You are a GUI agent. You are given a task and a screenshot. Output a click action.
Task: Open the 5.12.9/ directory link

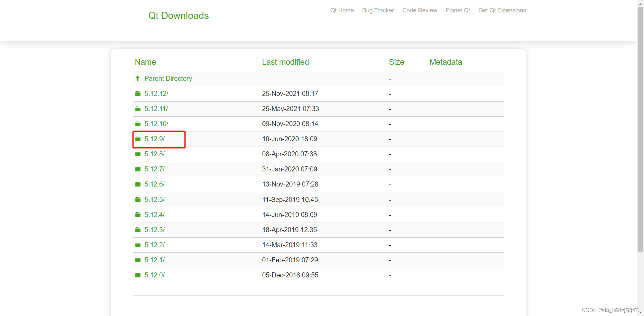(x=155, y=139)
